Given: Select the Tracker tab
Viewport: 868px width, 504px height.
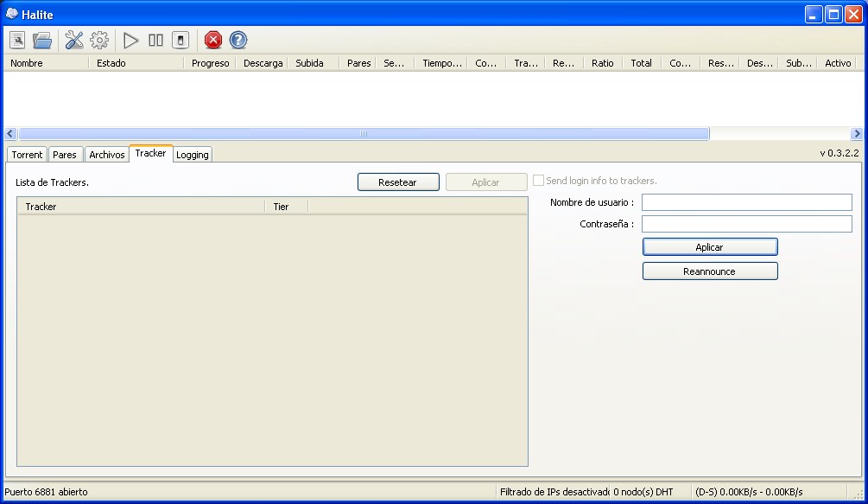Looking at the screenshot, I should (x=150, y=153).
